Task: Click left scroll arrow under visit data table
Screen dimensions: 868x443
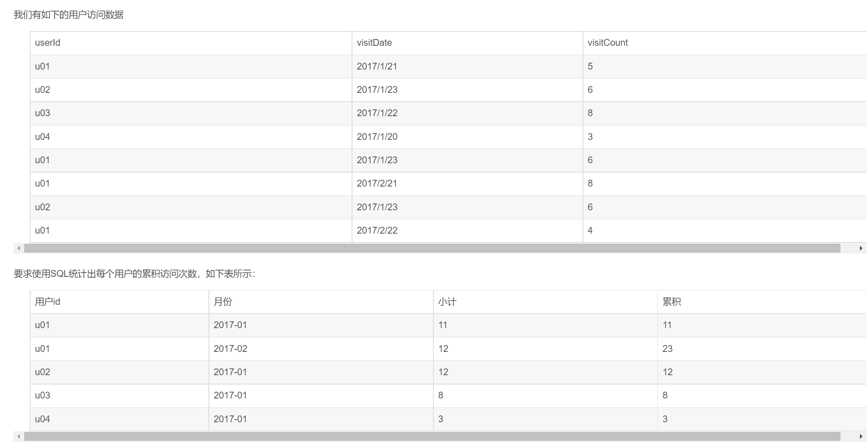Action: [19, 248]
